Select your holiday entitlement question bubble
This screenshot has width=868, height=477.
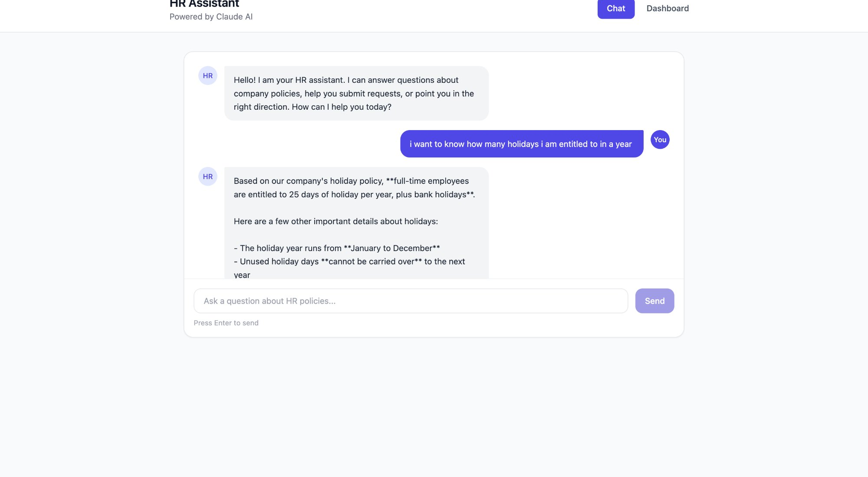point(521,144)
